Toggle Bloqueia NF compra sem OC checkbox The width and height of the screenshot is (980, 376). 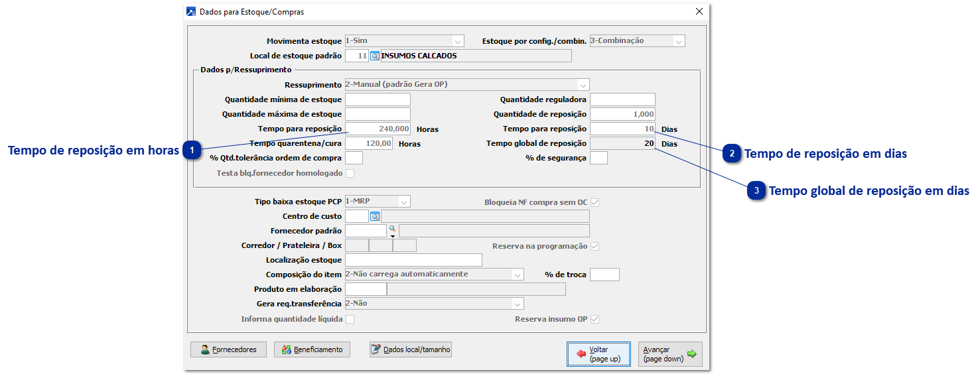click(595, 202)
